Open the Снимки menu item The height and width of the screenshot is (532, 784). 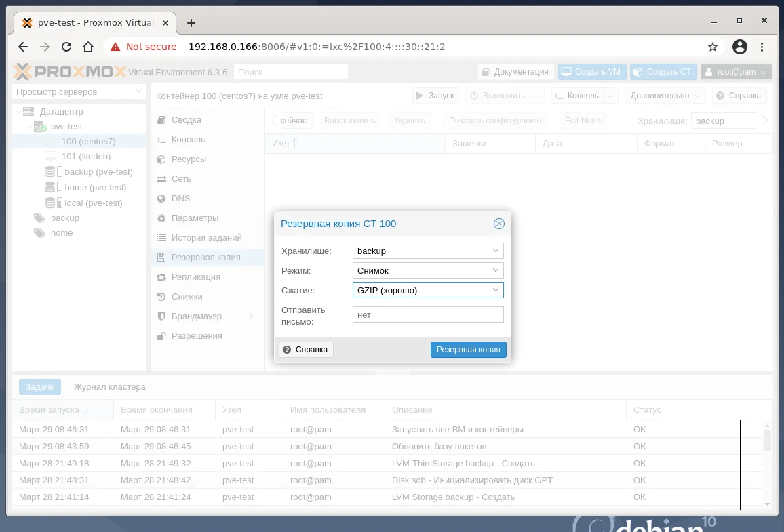(187, 297)
